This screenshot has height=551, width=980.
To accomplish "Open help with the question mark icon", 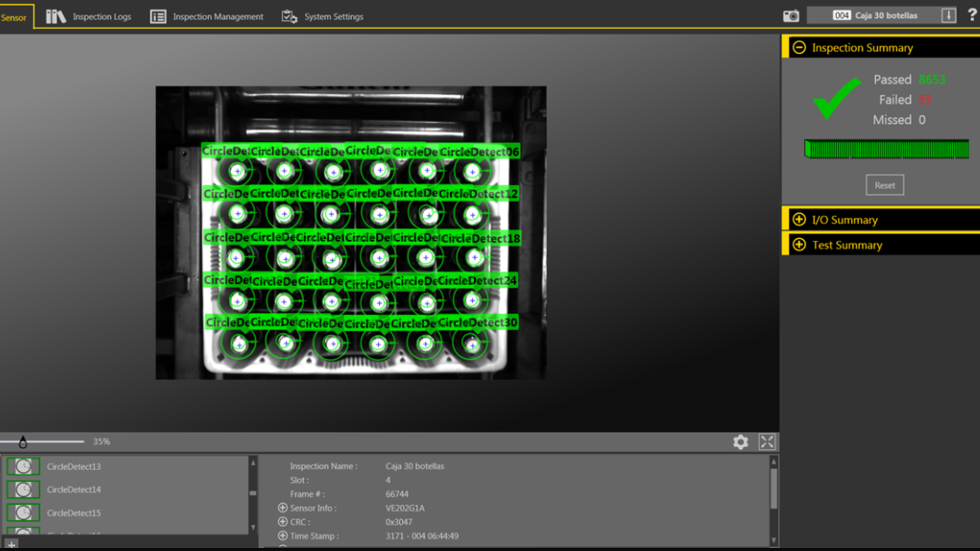I will tap(972, 15).
